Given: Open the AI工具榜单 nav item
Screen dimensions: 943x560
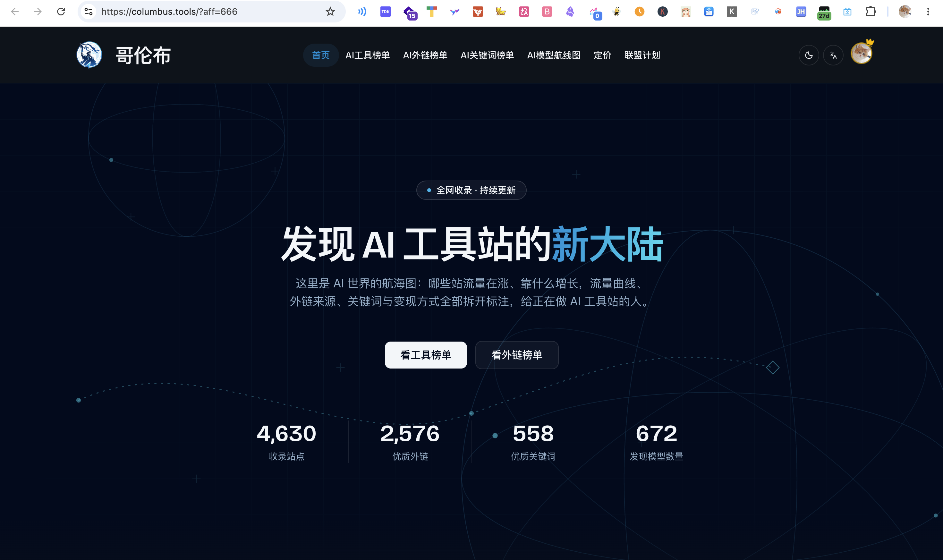Looking at the screenshot, I should (368, 55).
